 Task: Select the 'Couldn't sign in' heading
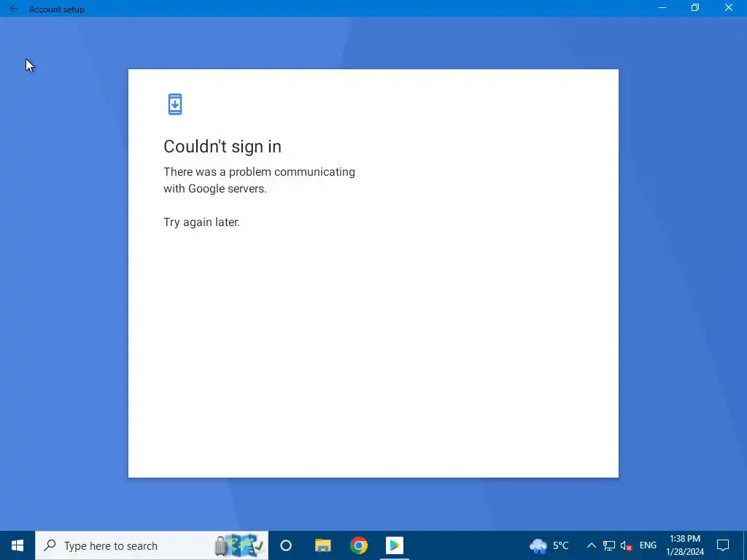click(x=222, y=146)
